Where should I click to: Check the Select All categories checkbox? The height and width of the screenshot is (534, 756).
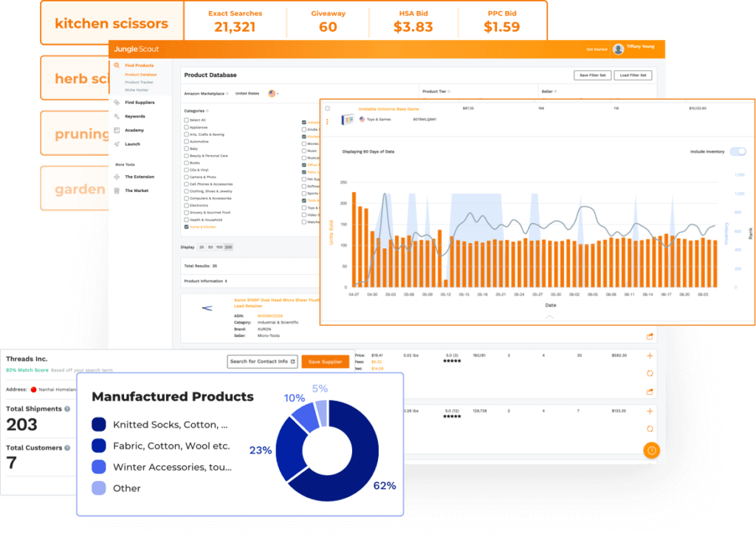pos(186,120)
